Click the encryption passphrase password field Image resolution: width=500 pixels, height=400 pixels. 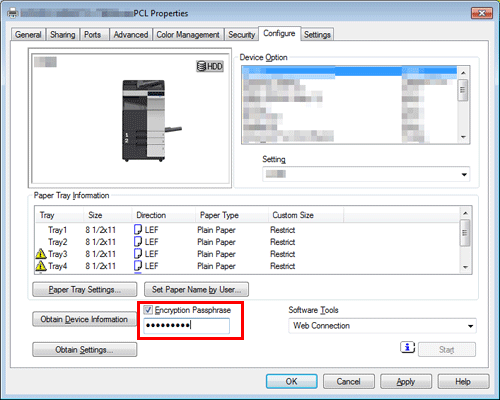(x=187, y=326)
